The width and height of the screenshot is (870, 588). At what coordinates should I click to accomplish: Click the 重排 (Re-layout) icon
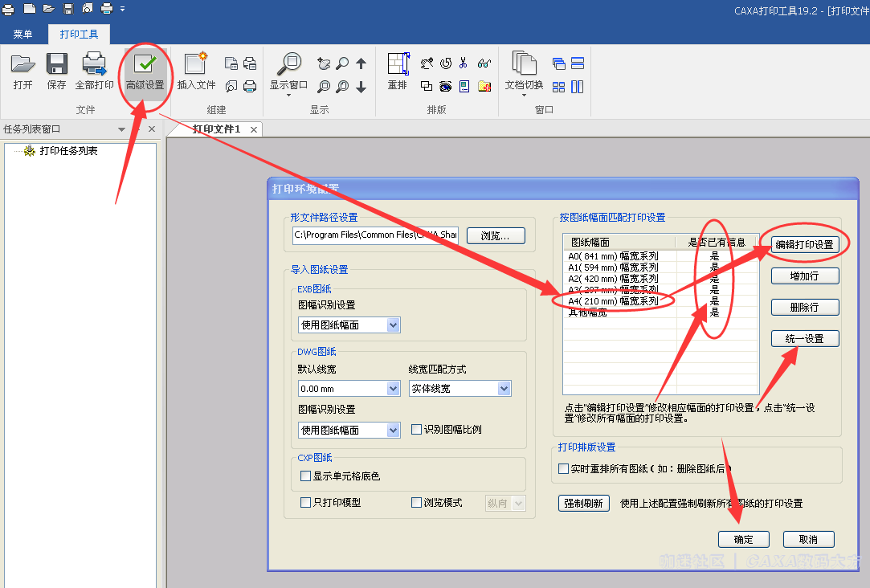click(397, 65)
